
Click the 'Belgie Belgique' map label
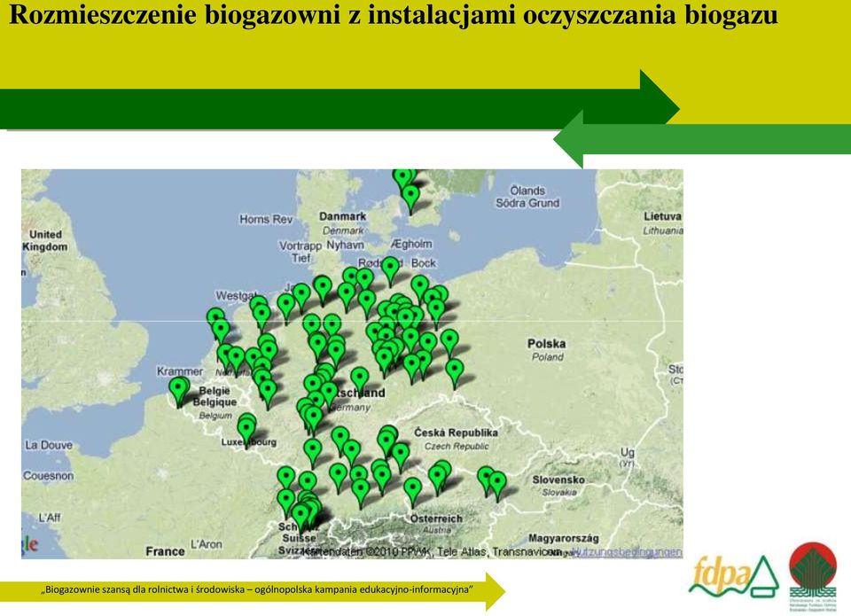point(215,396)
